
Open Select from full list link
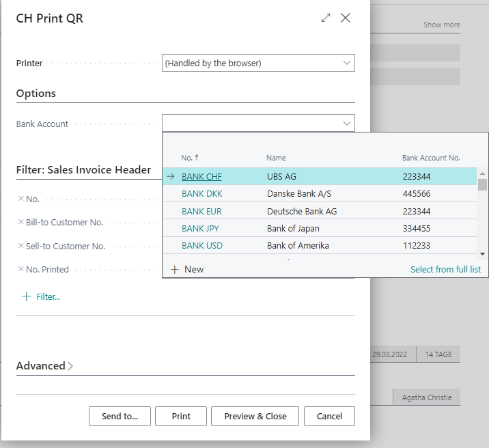coord(445,269)
